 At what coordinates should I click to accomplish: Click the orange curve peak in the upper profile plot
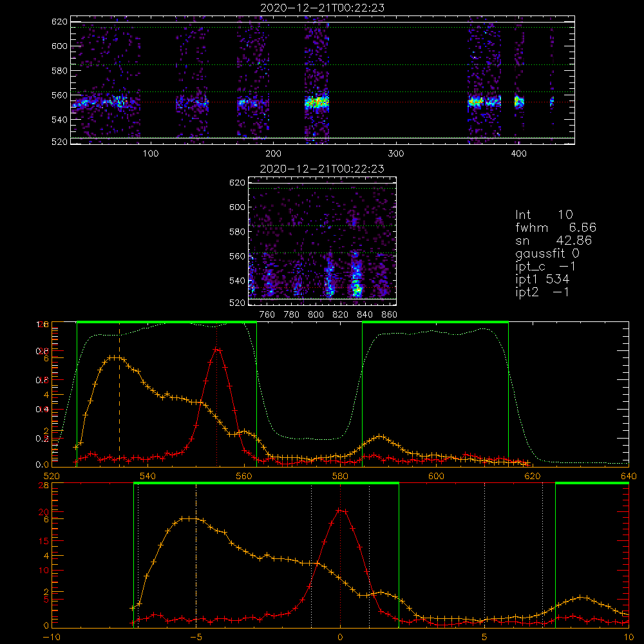[115, 357]
